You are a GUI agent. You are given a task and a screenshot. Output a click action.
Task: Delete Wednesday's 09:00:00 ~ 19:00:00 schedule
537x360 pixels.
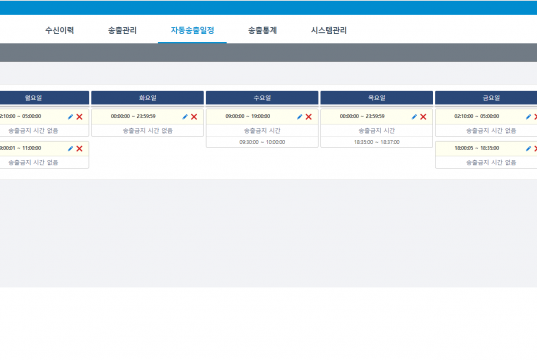309,117
